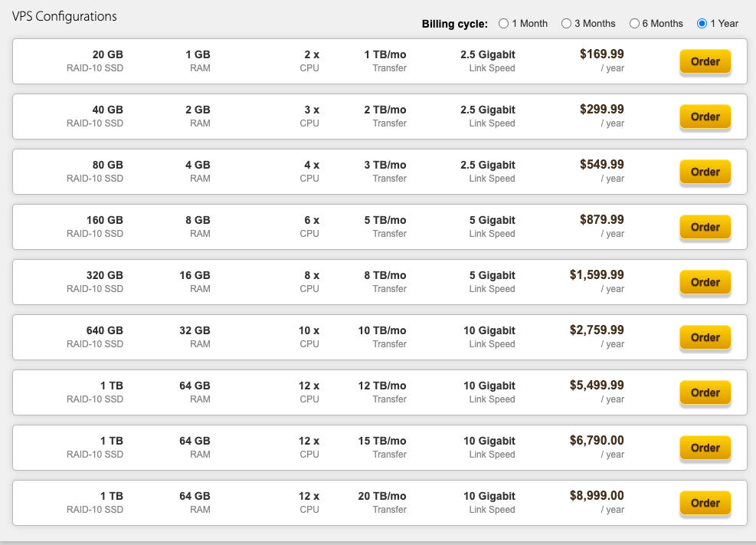Click the $549.99 price
This screenshot has height=545, width=756.
[602, 165]
